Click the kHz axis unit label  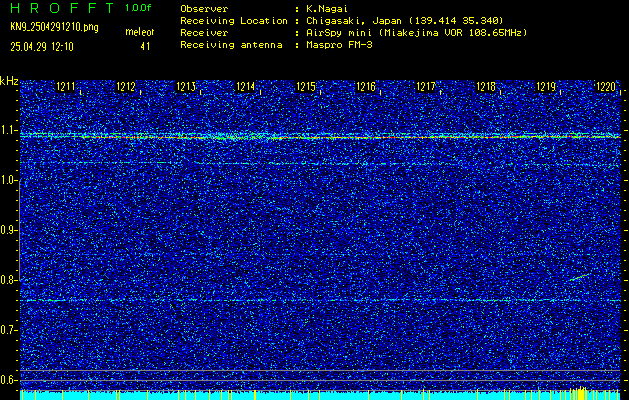[9, 81]
